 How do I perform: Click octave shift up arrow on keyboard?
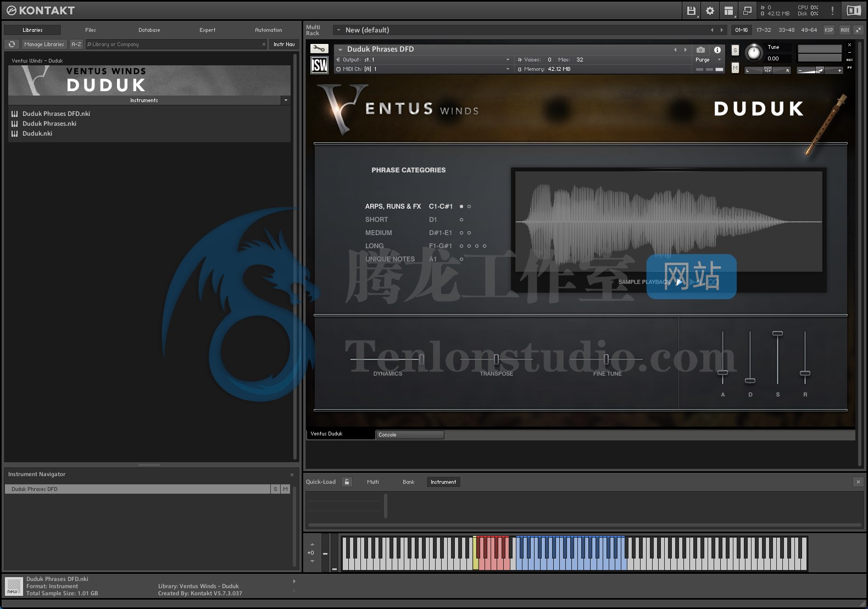(x=312, y=545)
